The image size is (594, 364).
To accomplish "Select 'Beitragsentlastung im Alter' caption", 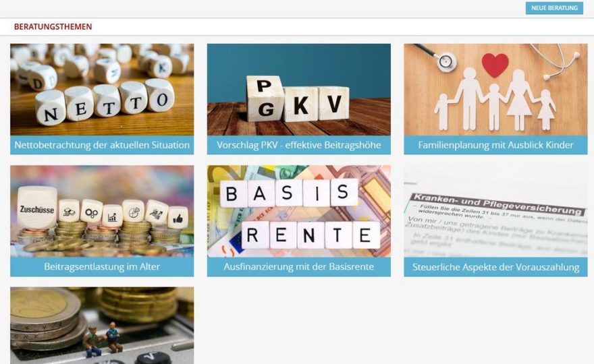I will coord(102,267).
